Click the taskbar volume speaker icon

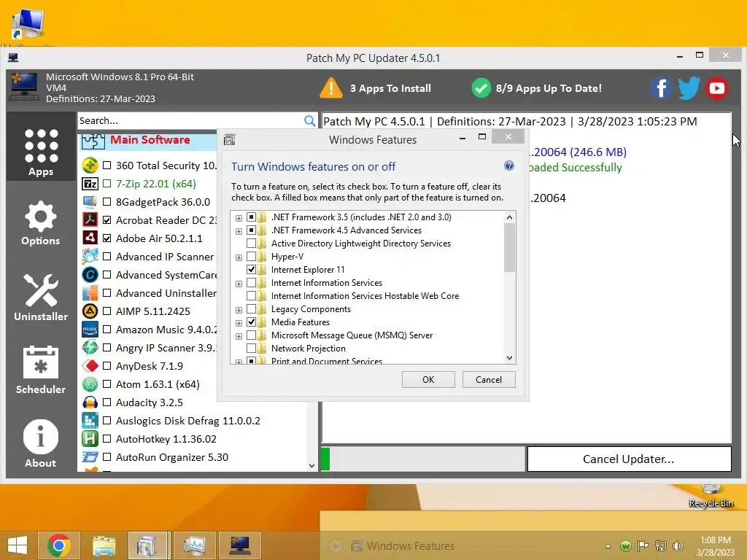[678, 545]
